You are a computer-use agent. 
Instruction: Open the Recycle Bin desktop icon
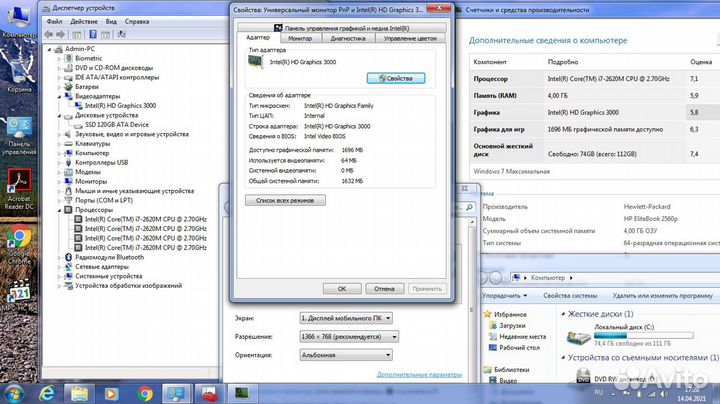pos(18,71)
